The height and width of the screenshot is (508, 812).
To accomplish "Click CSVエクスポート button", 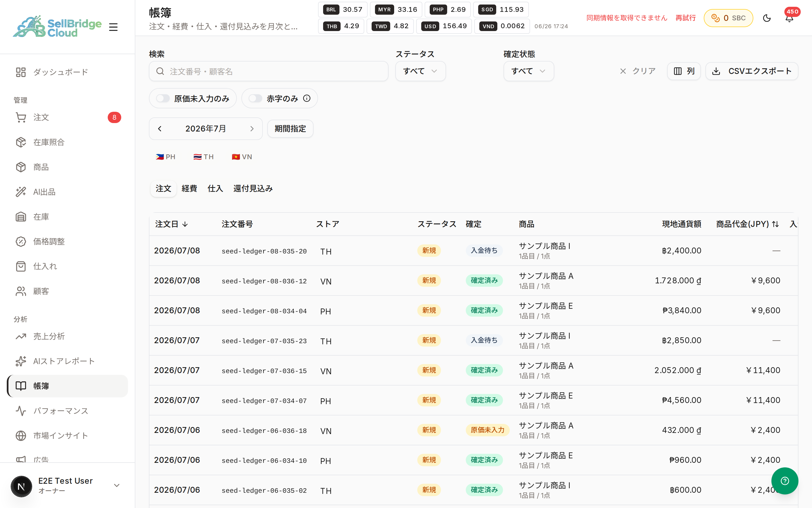I will tap(752, 71).
